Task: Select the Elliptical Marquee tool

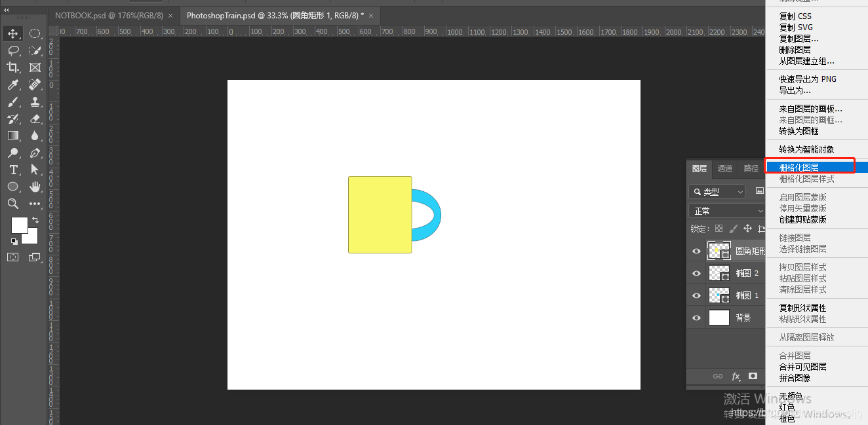Action: 35,33
